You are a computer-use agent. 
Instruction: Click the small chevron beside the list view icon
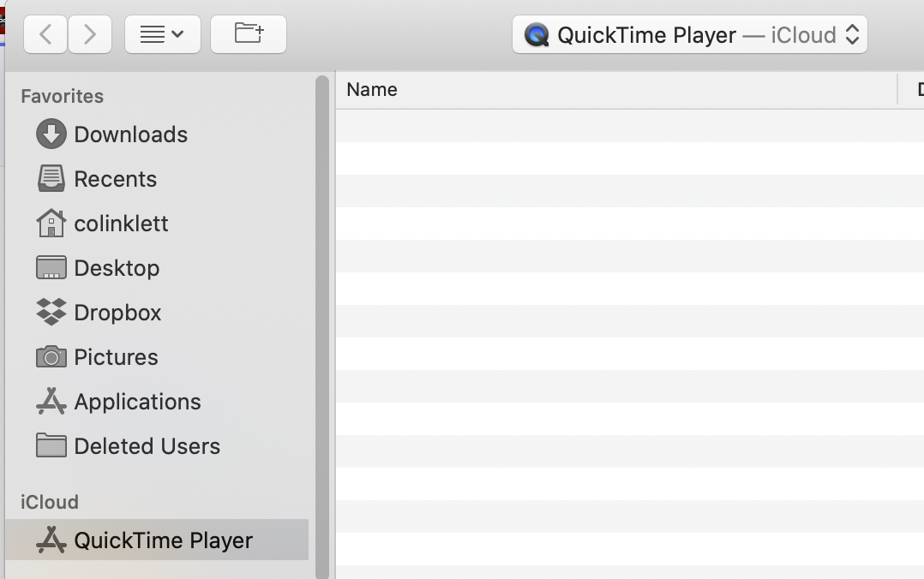tap(177, 34)
